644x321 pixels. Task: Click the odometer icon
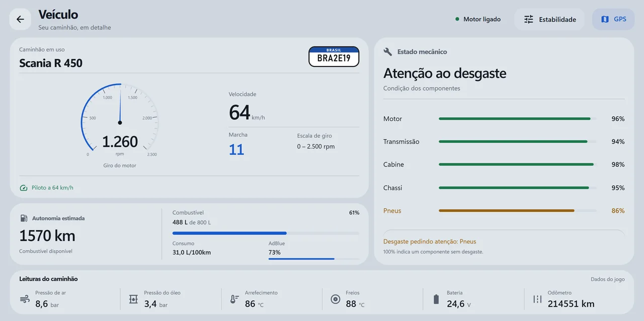pyautogui.click(x=537, y=299)
